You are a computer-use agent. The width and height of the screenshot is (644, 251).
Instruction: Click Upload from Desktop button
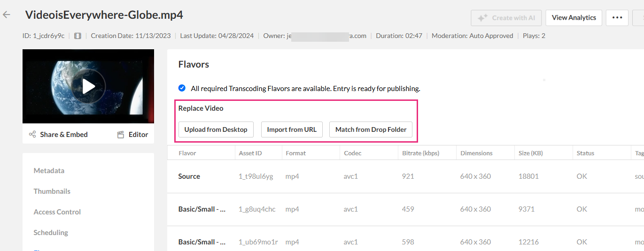[216, 129]
